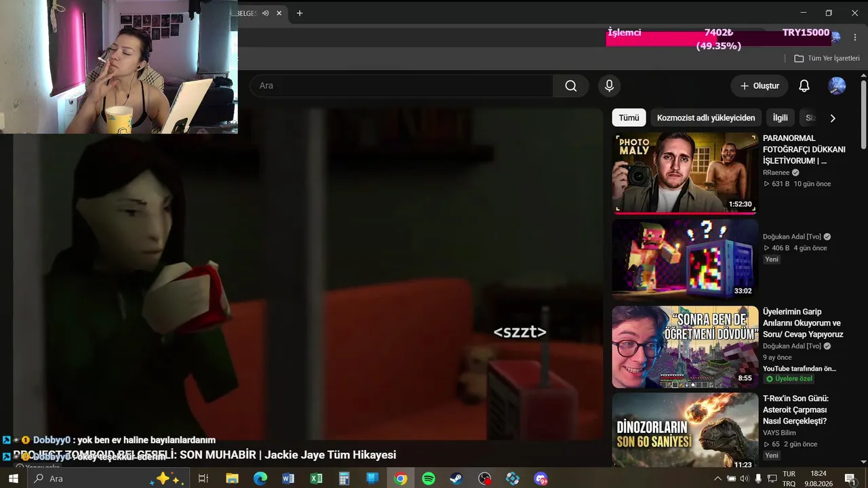
Task: Go to Doğukan Adal [Tvo] channel above 406 B
Action: pyautogui.click(x=792, y=237)
